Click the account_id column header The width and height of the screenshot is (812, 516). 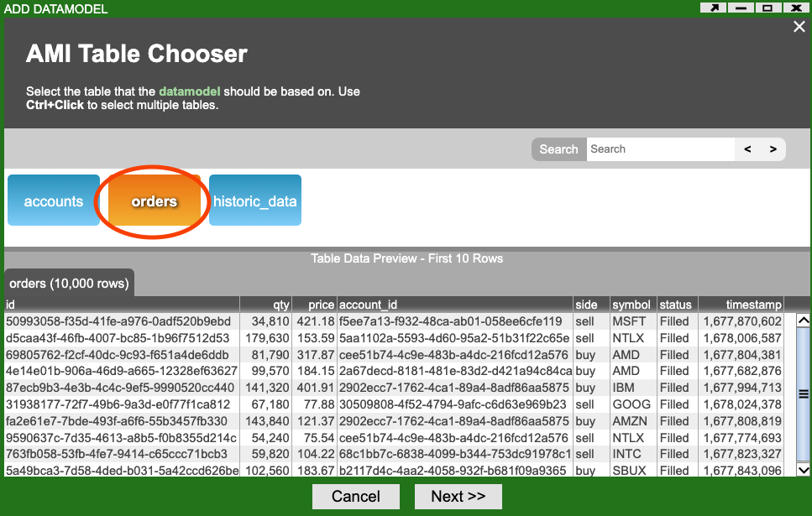tap(454, 305)
